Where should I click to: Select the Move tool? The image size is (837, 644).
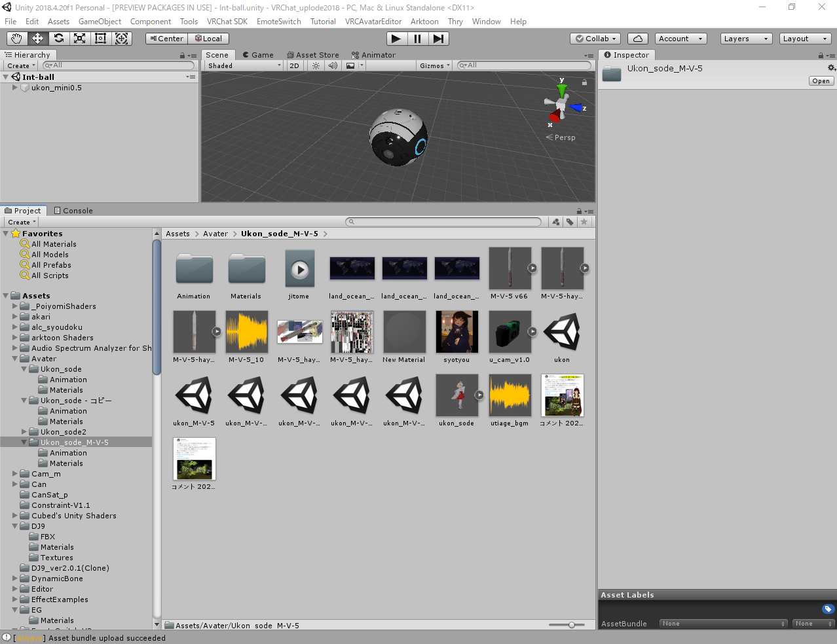point(37,39)
